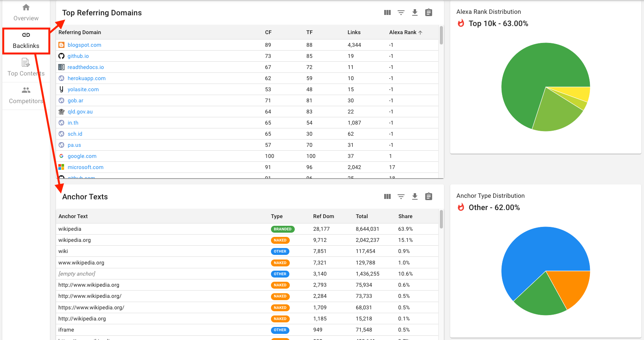The width and height of the screenshot is (644, 340).
Task: Open column chooser in Anchor Texts panel
Action: (x=387, y=197)
